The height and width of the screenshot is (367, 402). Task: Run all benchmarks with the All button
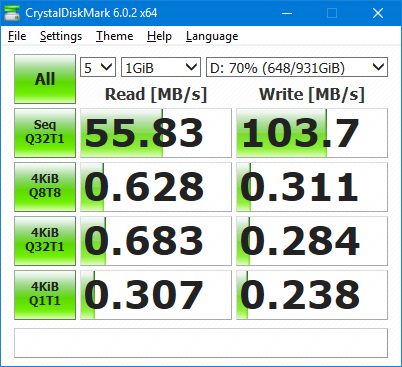point(45,79)
